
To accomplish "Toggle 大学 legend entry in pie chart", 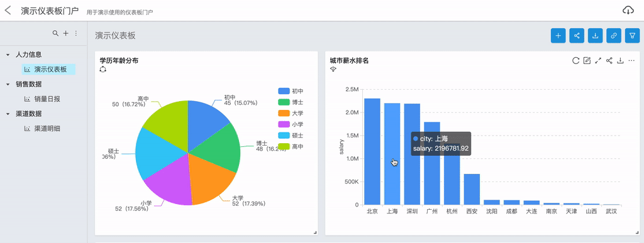I will point(291,113).
